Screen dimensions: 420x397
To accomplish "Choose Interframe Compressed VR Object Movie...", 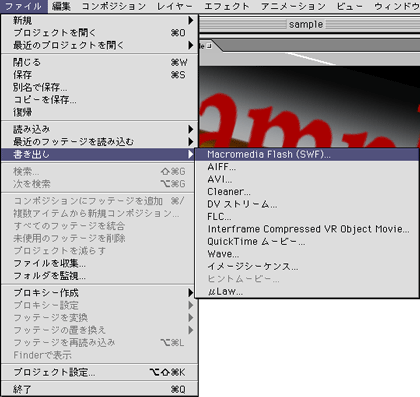I will [x=307, y=229].
